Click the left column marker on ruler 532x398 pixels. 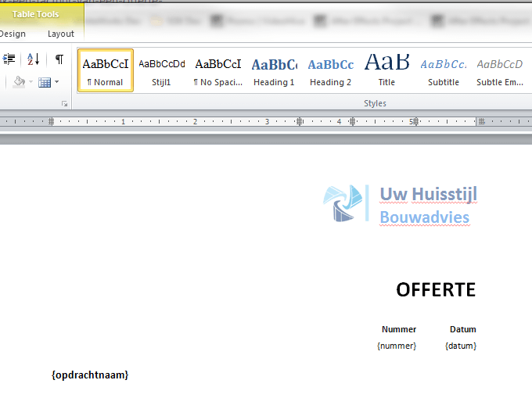pyautogui.click(x=51, y=121)
